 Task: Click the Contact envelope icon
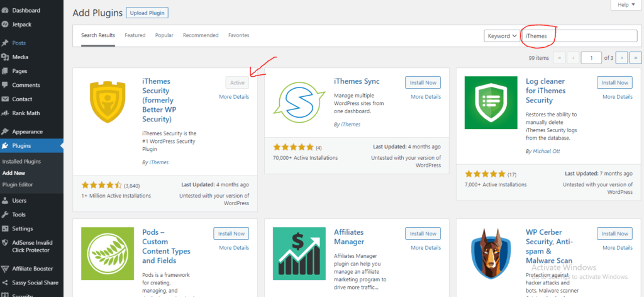coord(5,99)
